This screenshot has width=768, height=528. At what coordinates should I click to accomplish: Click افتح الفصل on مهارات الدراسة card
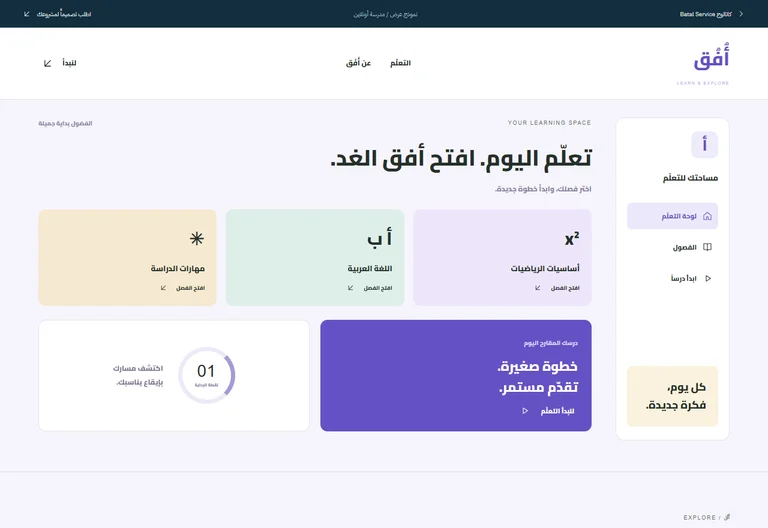click(x=190, y=288)
